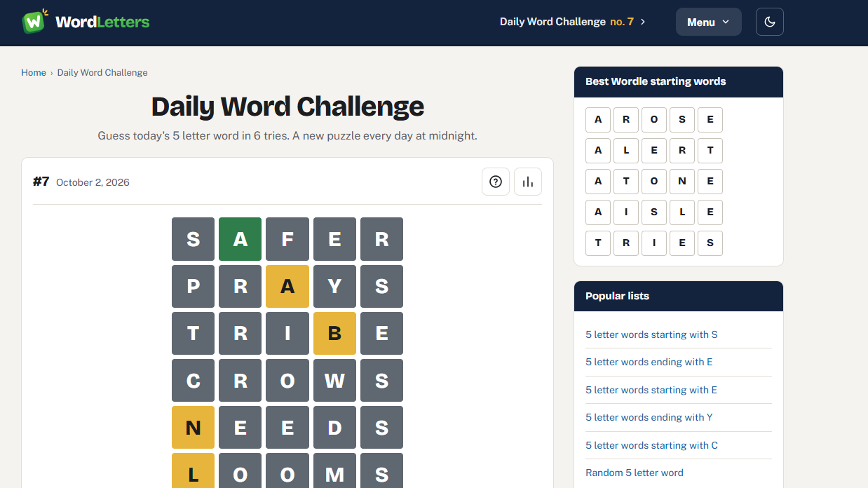The width and height of the screenshot is (868, 488).
Task: Click the W tile in CROWS
Action: (334, 381)
